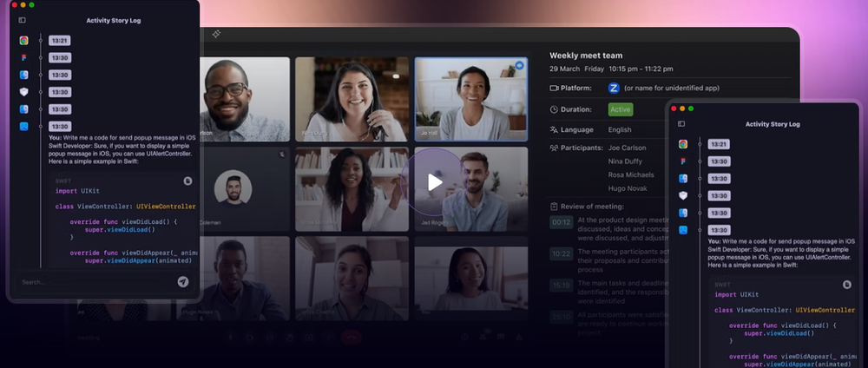Click Finder icon below Figma in right-hand log

683,178
